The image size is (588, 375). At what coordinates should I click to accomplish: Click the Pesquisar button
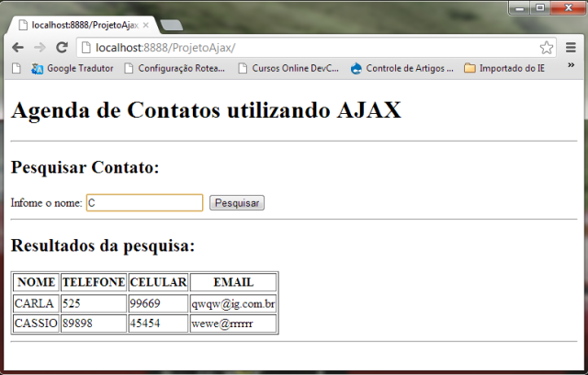(x=237, y=203)
